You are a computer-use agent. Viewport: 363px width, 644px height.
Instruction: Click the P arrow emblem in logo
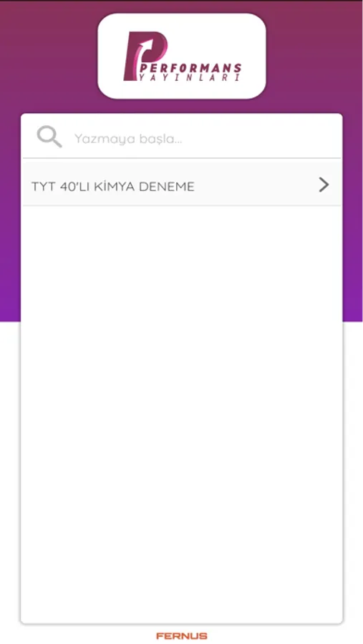145,55
